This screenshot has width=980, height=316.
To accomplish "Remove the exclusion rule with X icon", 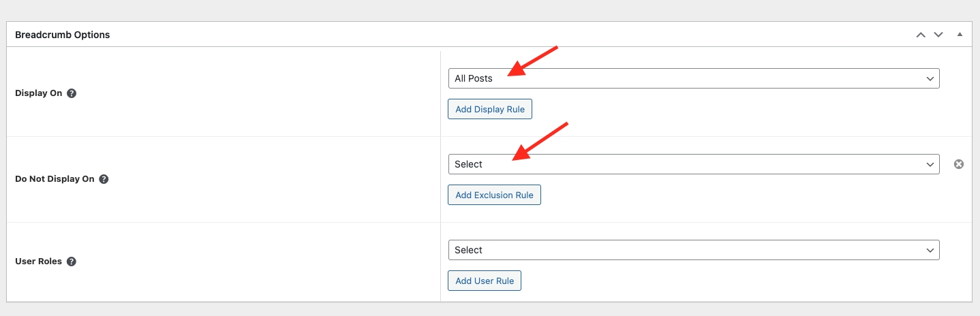I will [x=959, y=164].
